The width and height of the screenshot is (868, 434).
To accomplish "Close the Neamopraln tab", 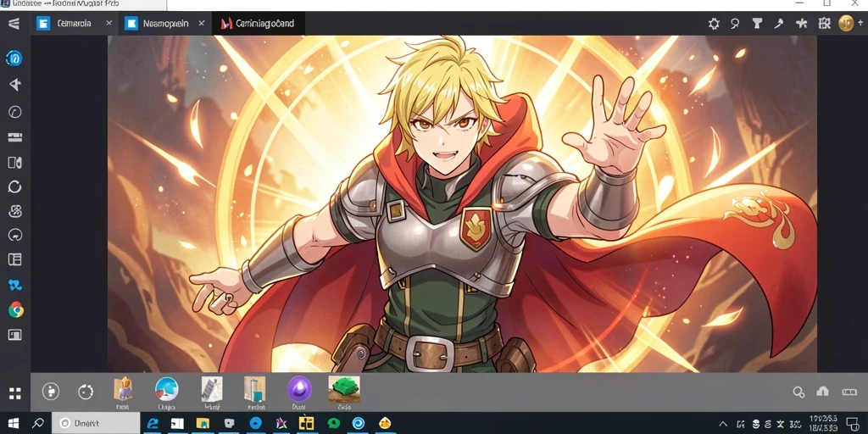I will (x=202, y=23).
